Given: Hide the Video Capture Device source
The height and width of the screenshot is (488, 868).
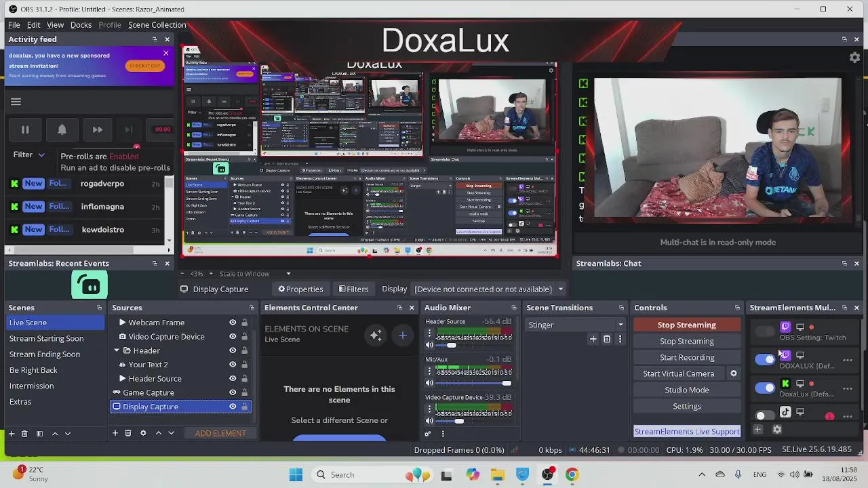Looking at the screenshot, I should point(233,337).
